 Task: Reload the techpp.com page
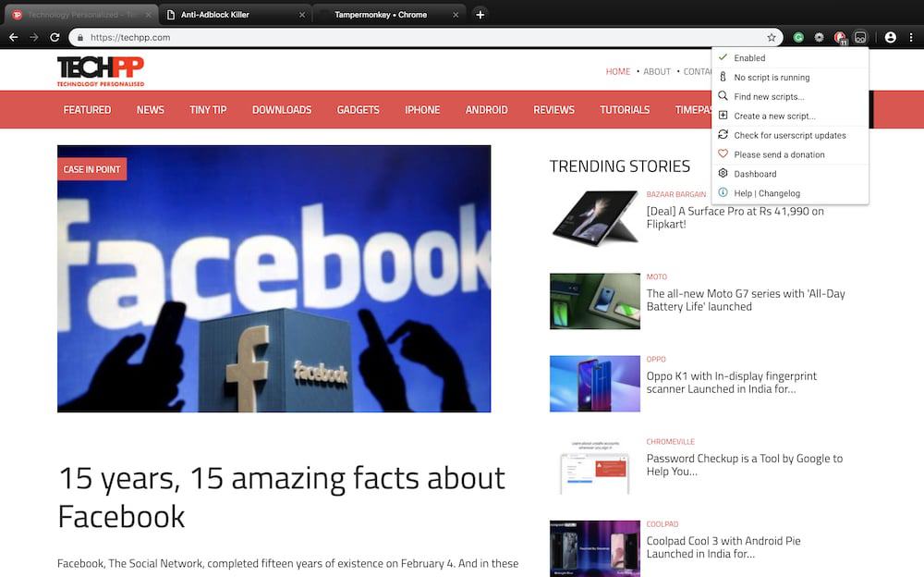pyautogui.click(x=55, y=37)
